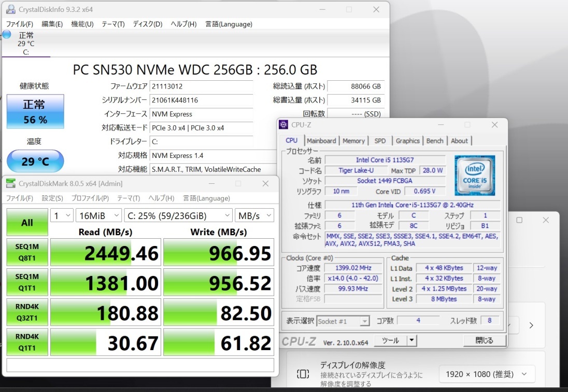
Task: Open ヘルプ(H) menu in CrystalDiskMark
Action: click(x=161, y=198)
